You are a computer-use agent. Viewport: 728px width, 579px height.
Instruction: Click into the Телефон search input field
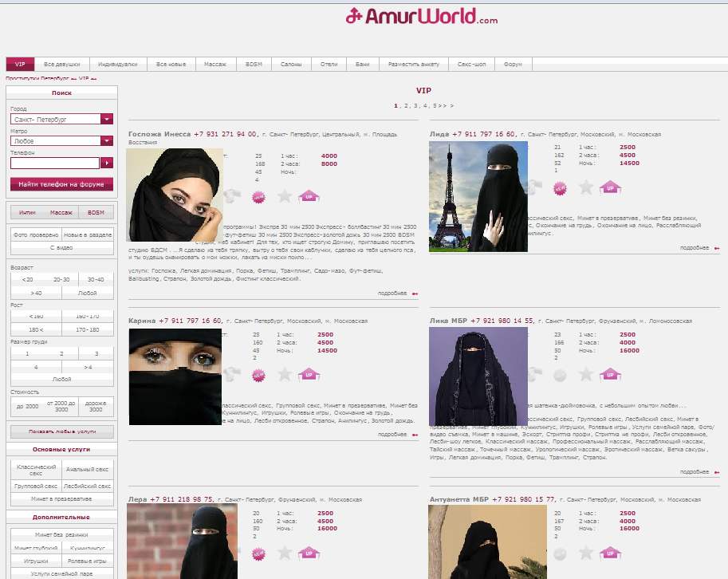coord(54,163)
